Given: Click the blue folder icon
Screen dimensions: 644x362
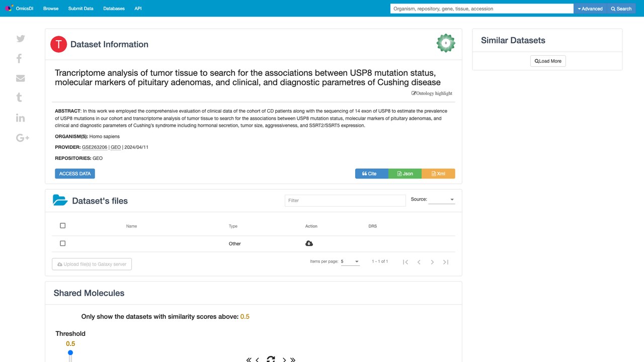Looking at the screenshot, I should click(60, 200).
